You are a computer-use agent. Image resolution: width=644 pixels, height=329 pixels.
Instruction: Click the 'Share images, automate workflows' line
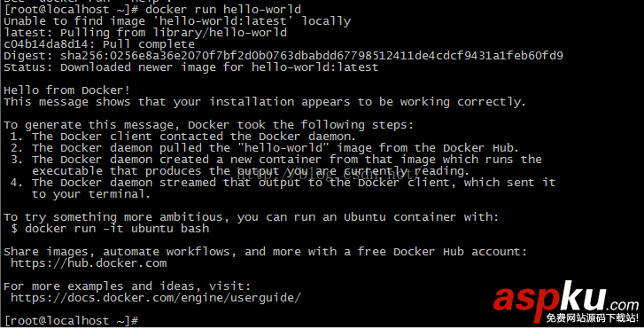click(x=266, y=252)
